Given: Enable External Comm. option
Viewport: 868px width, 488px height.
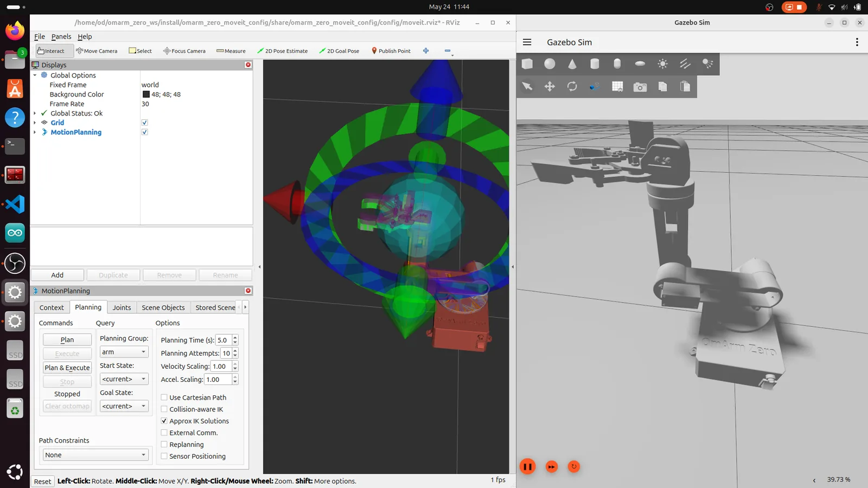Looking at the screenshot, I should [x=164, y=433].
